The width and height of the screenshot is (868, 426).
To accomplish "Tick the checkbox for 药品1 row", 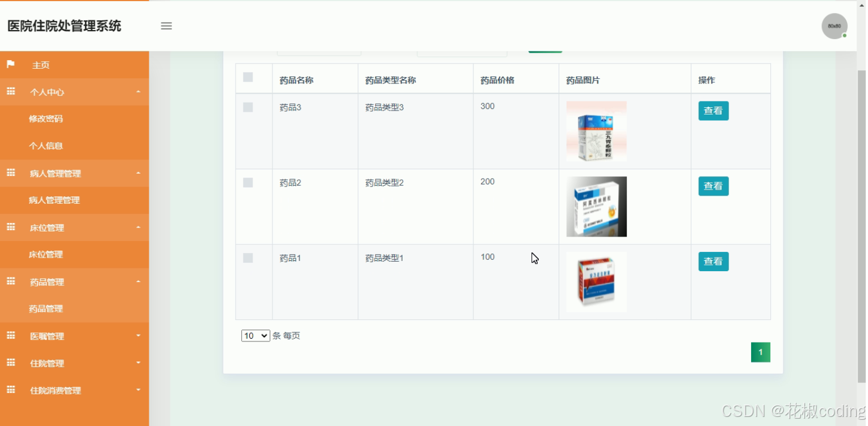I will tap(248, 258).
